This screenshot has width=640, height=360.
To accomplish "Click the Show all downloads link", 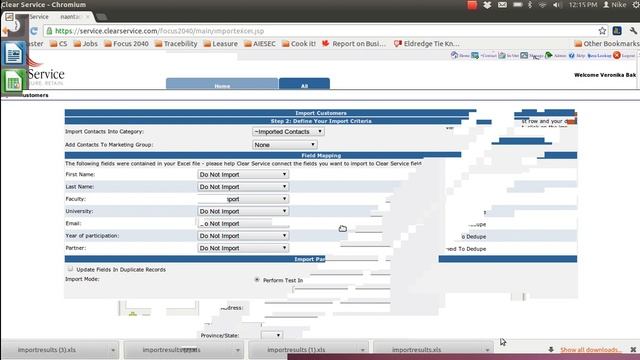I will 590,350.
